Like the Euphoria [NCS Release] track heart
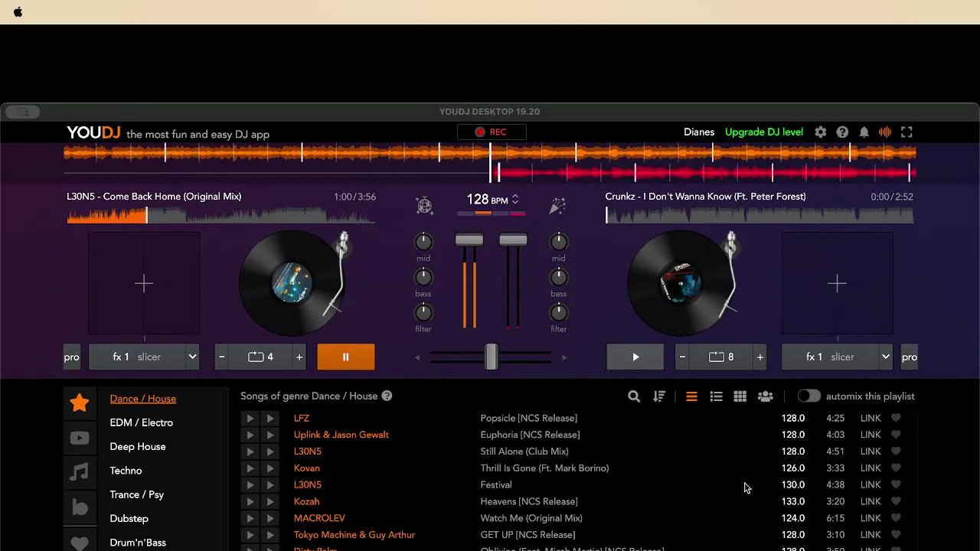 896,435
